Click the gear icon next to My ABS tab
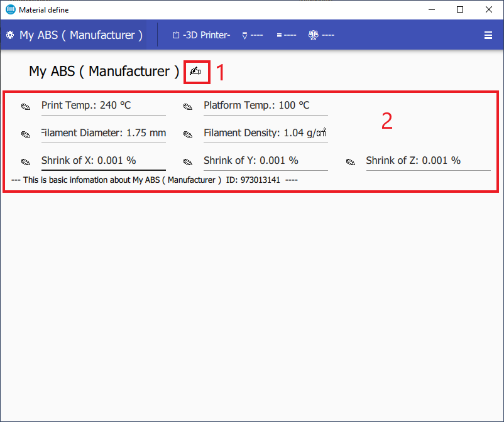The image size is (504, 422). pos(10,35)
